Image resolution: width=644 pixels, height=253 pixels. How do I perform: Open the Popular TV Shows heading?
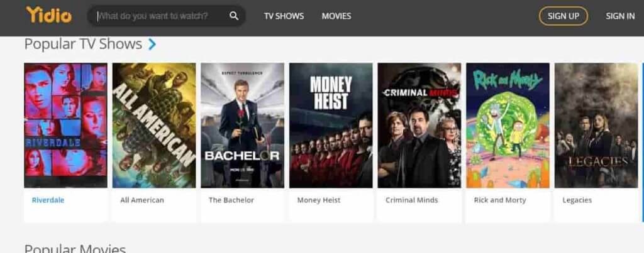pyautogui.click(x=83, y=44)
